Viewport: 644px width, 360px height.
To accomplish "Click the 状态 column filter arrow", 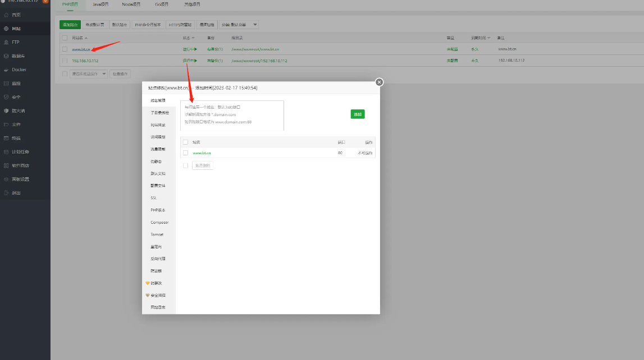I will 193,38.
